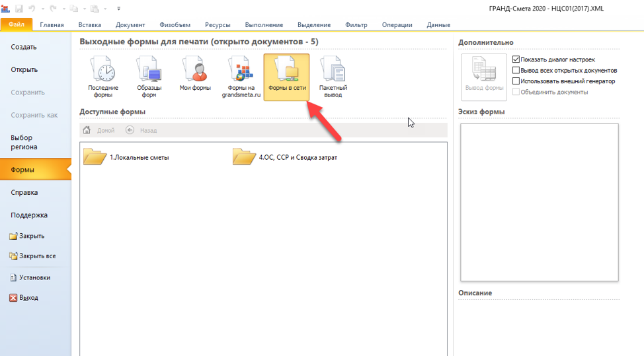Open Установки settings label
The image size is (644, 356).
(34, 277)
